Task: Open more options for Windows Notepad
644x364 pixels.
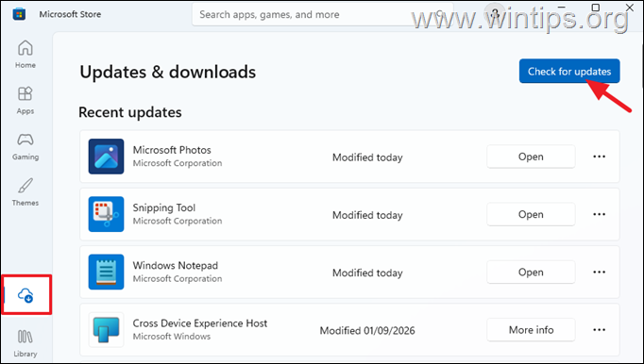Action: coord(599,273)
